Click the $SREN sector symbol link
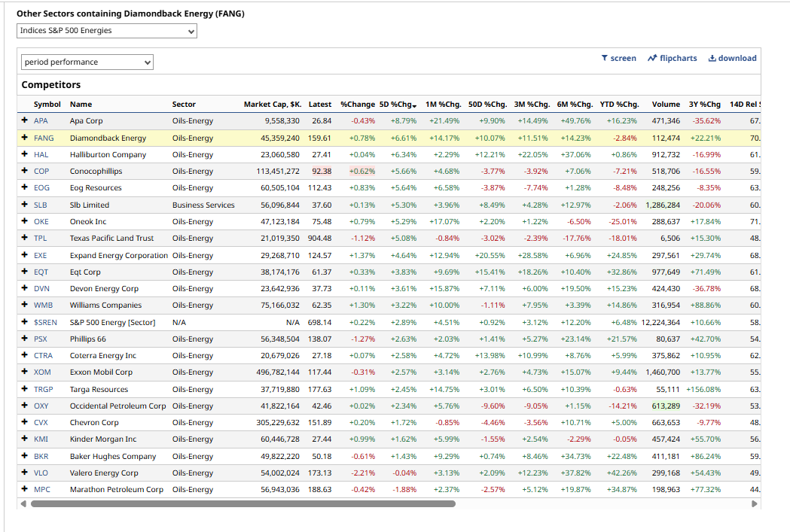Viewport: 790px width, 532px height. pyautogui.click(x=45, y=322)
